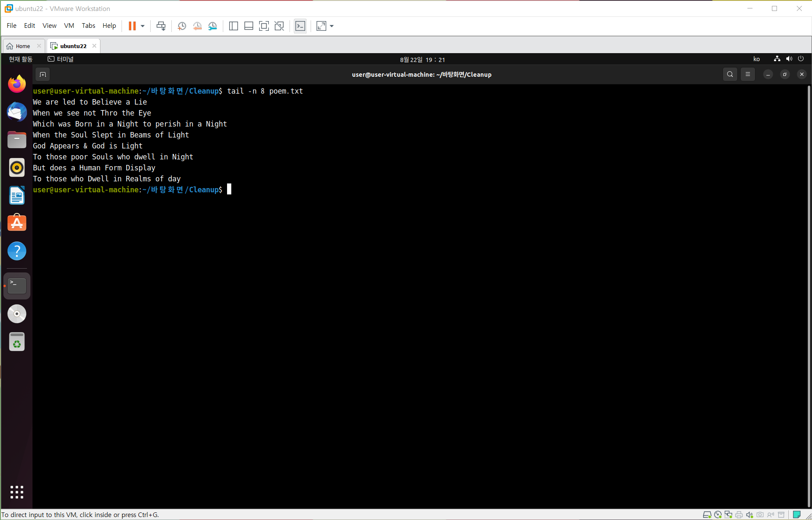Image resolution: width=812 pixels, height=520 pixels.
Task: Expand the pause VM dropdown arrow
Action: (143, 26)
